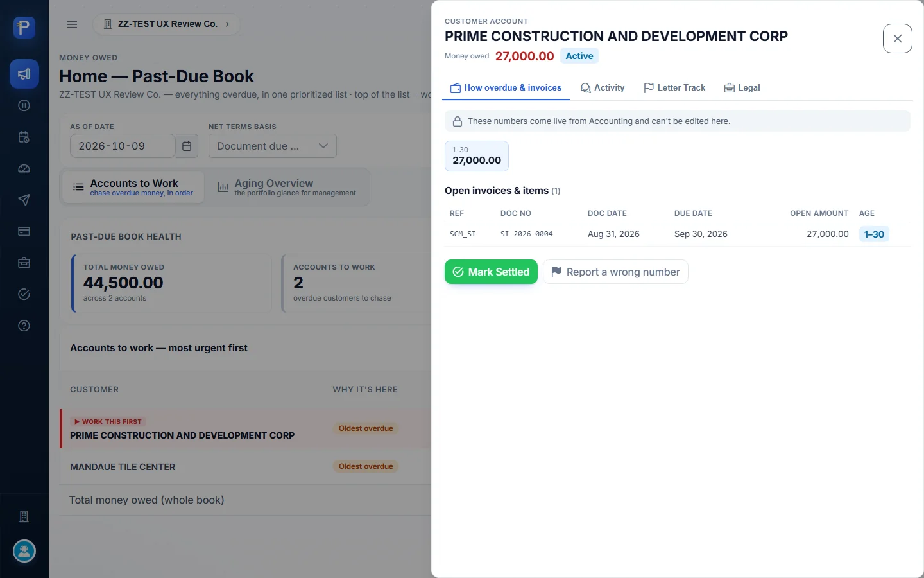Click the Due Date column header
The width and height of the screenshot is (924, 578).
tap(693, 213)
